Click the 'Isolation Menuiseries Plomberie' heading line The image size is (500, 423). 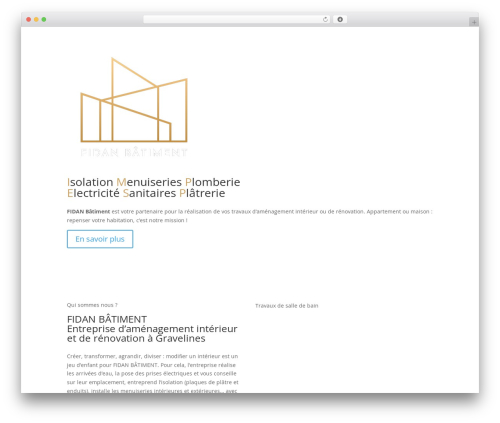tap(153, 182)
